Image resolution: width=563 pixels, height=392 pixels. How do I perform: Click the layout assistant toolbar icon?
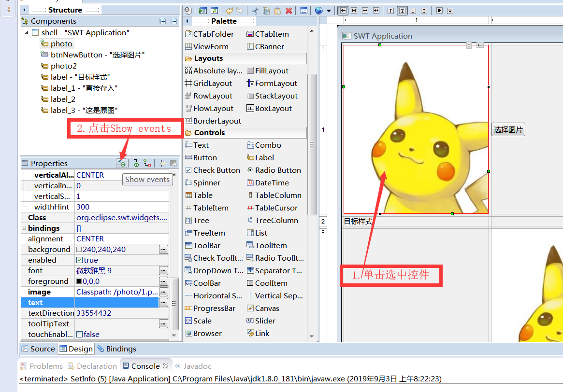click(x=304, y=11)
